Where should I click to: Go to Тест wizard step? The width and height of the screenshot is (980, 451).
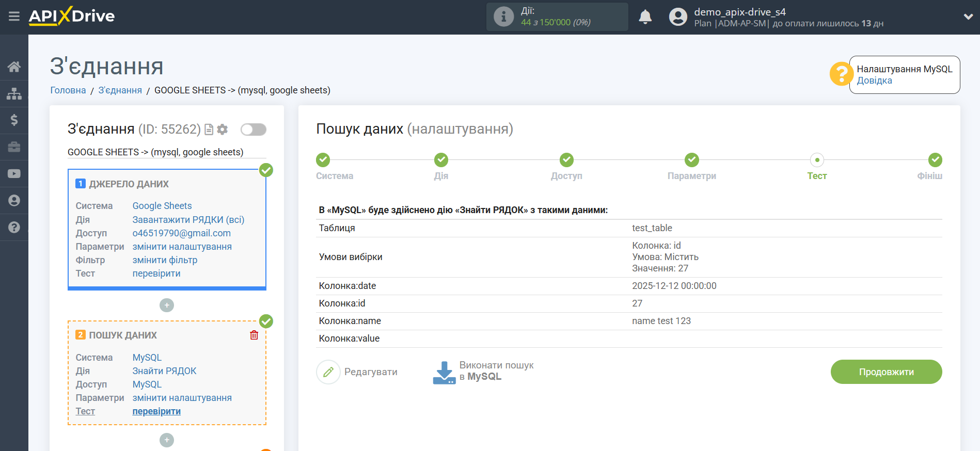click(817, 160)
